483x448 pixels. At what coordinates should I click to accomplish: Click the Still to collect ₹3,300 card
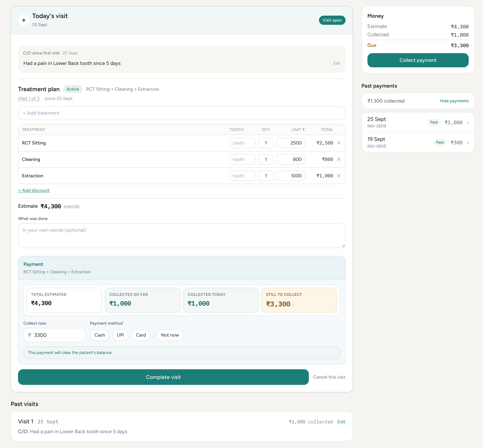(299, 300)
